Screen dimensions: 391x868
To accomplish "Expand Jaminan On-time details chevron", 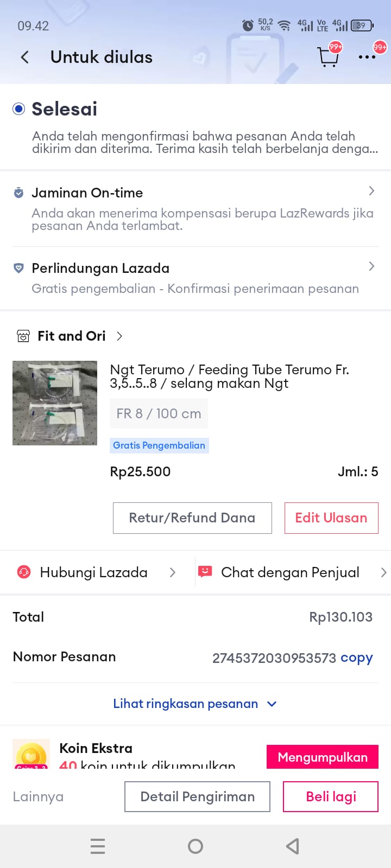I will [371, 191].
